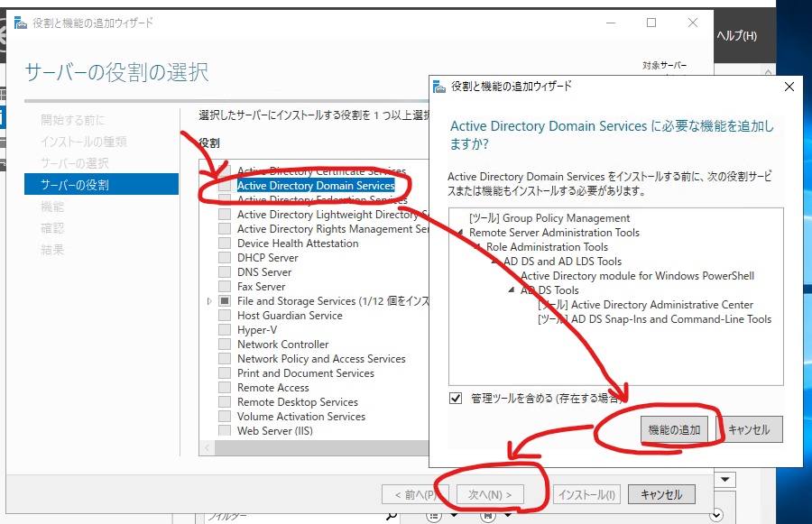Click the round chevron icon in Server Manager
Image resolution: width=812 pixels, height=524 pixels.
click(x=716, y=515)
